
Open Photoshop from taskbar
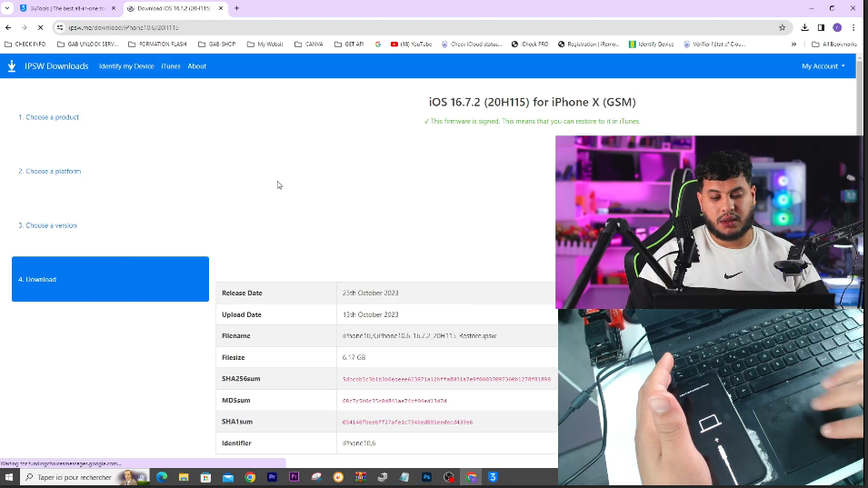pos(427,477)
